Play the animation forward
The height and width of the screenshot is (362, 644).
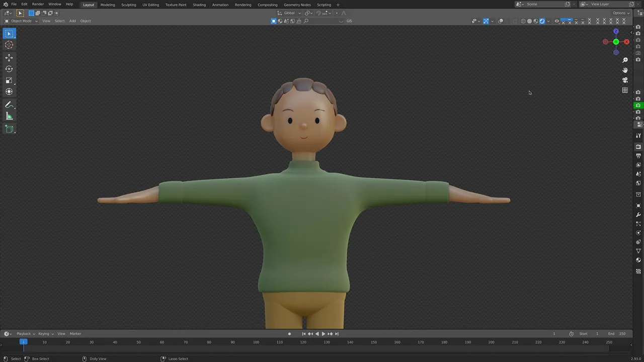point(323,334)
